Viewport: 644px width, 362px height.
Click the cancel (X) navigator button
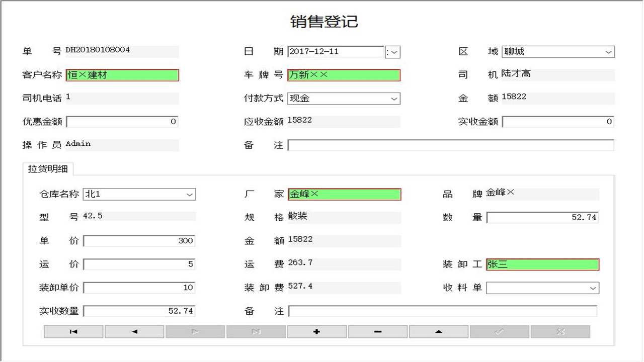click(560, 331)
